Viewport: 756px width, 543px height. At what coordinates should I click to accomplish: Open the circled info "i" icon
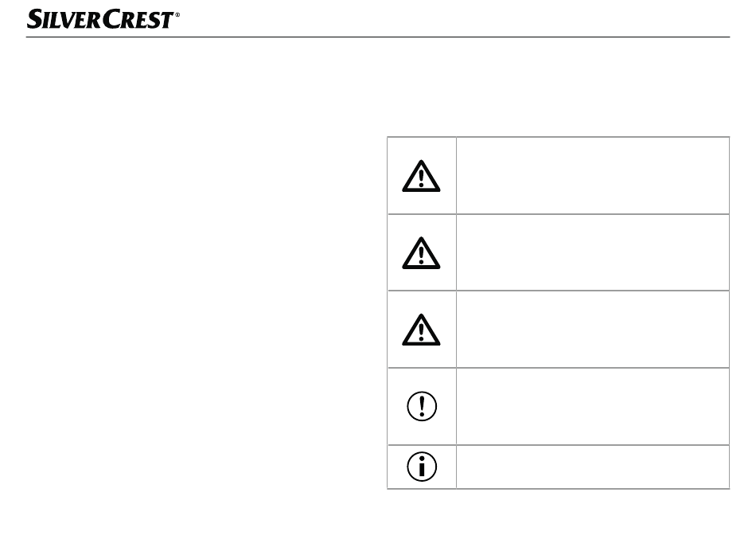tap(422, 467)
